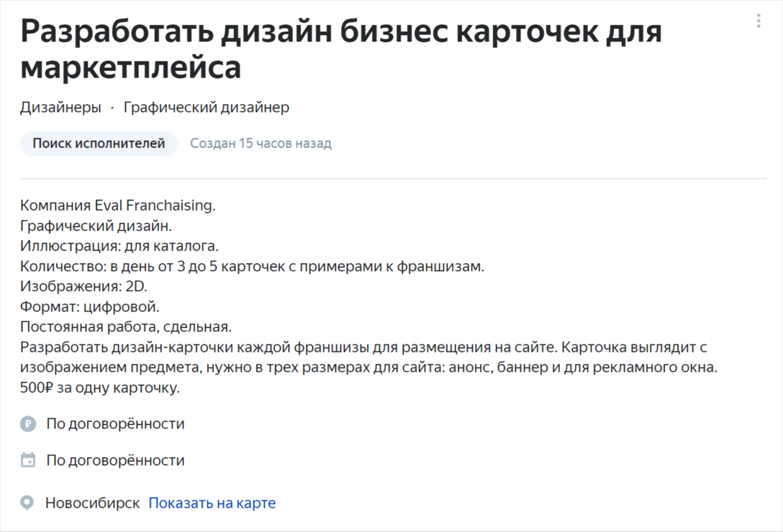Click the 500₽ за одну карточку line

click(100, 388)
